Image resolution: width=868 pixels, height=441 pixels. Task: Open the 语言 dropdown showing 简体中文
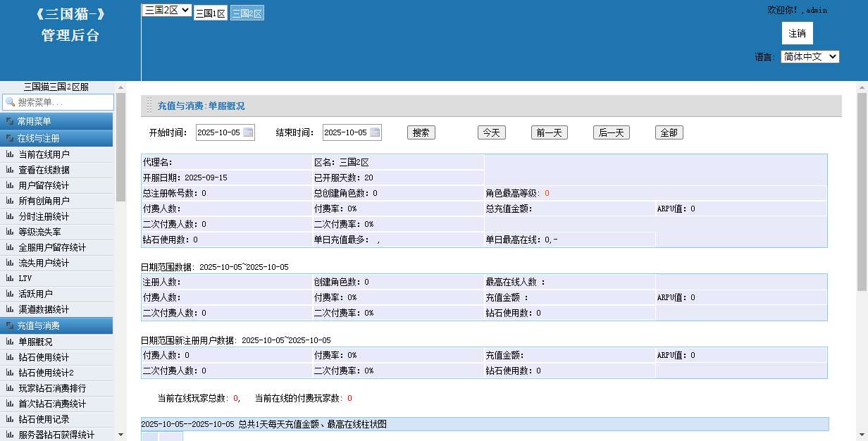809,57
